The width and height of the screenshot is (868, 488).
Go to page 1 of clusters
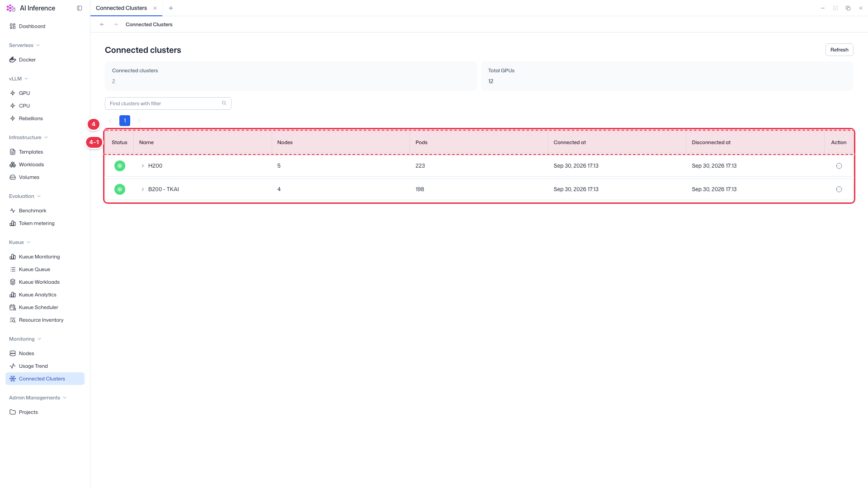click(125, 121)
